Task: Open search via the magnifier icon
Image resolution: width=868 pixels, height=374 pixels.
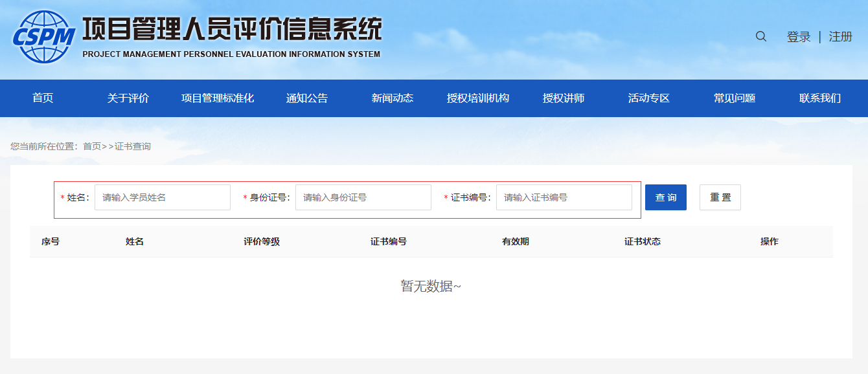Action: [x=761, y=37]
